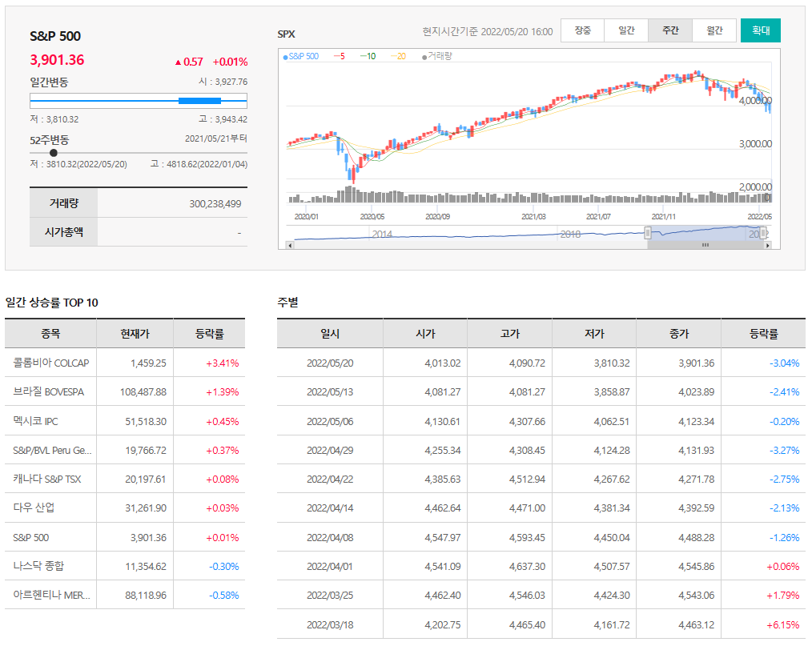812x646 pixels.
Task: Select the 2022/03/25 weekly row date
Action: click(x=330, y=596)
